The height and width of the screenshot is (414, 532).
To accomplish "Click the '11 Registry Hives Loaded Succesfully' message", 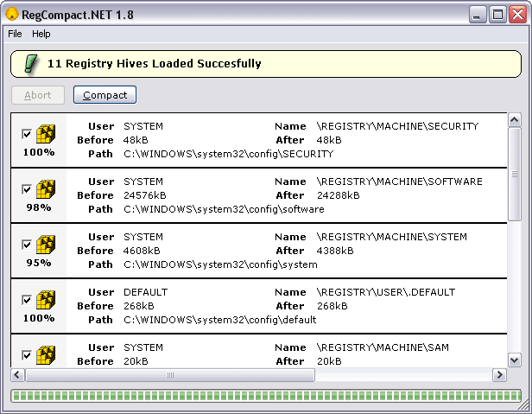I will tap(155, 63).
